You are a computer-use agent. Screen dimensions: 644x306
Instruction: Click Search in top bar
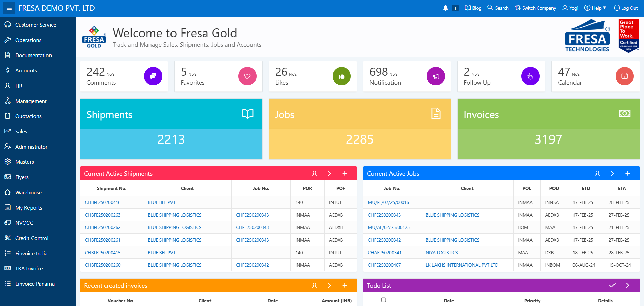[498, 8]
